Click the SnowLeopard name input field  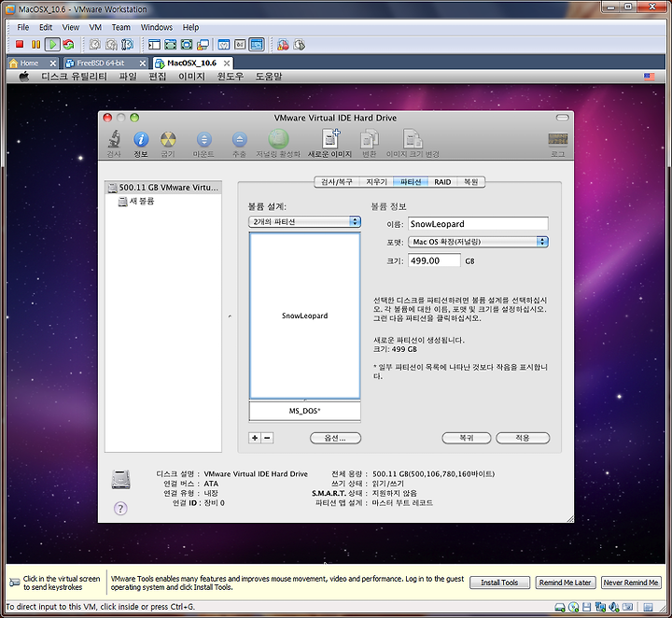(478, 224)
